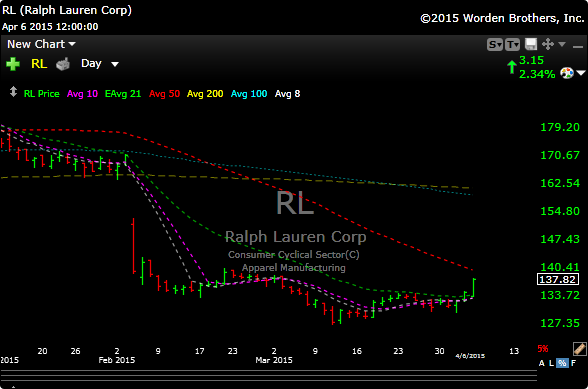
Task: Open the S dropdown button
Action: pos(495,45)
